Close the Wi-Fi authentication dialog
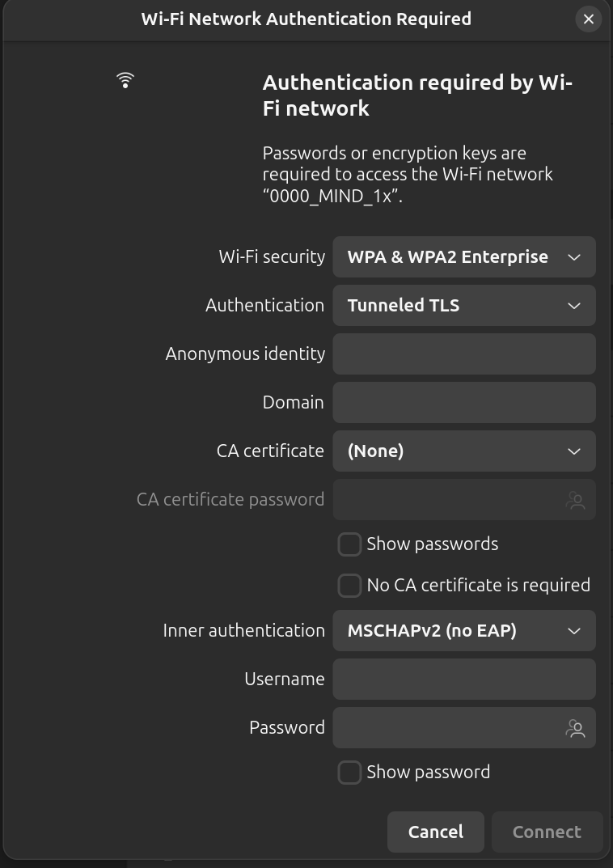613x868 pixels. [x=588, y=19]
